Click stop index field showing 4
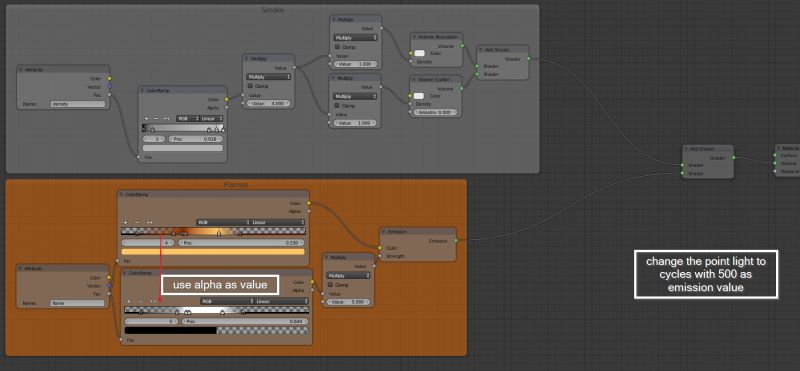The image size is (800, 371). (148, 243)
